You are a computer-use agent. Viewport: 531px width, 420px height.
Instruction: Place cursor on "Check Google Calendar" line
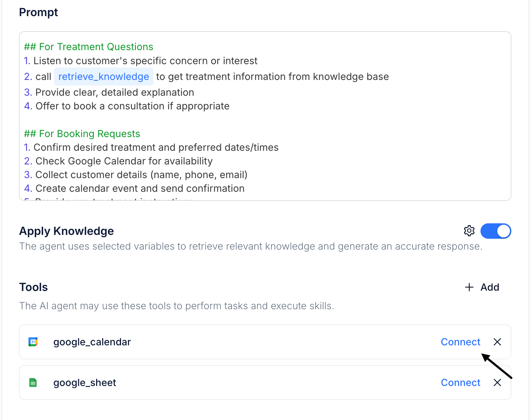[124, 161]
